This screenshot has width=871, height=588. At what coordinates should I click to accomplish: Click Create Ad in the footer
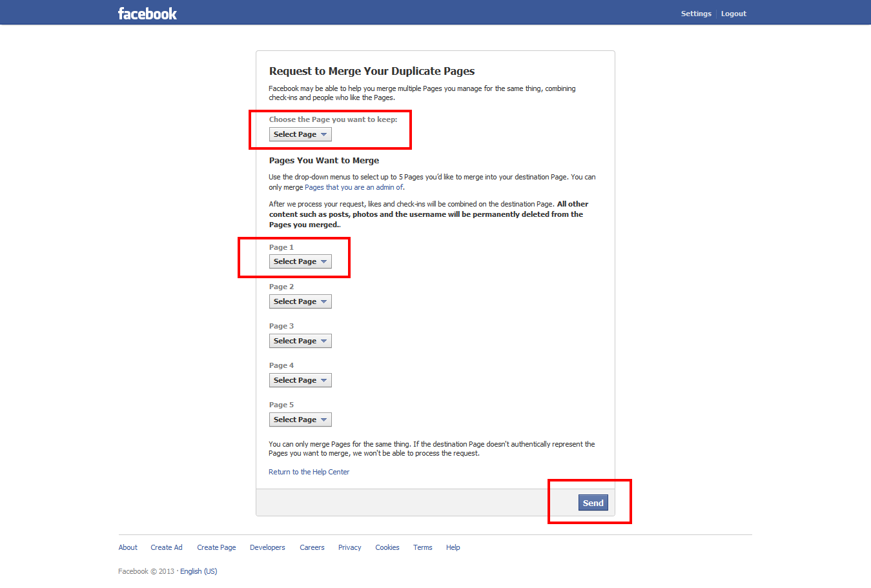(166, 547)
